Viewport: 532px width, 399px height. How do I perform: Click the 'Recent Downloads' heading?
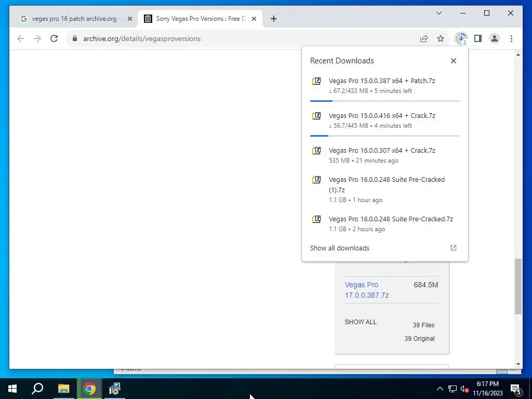click(342, 61)
